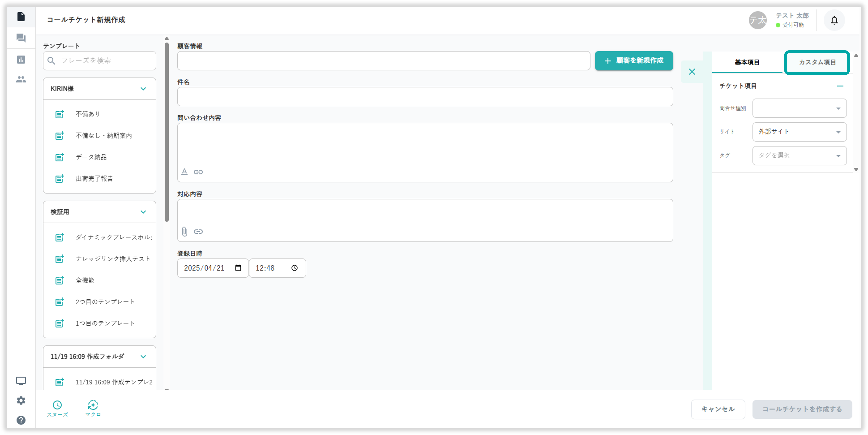Switch to the カスタム項目 tab
Image resolution: width=868 pixels, height=435 pixels.
pyautogui.click(x=817, y=62)
